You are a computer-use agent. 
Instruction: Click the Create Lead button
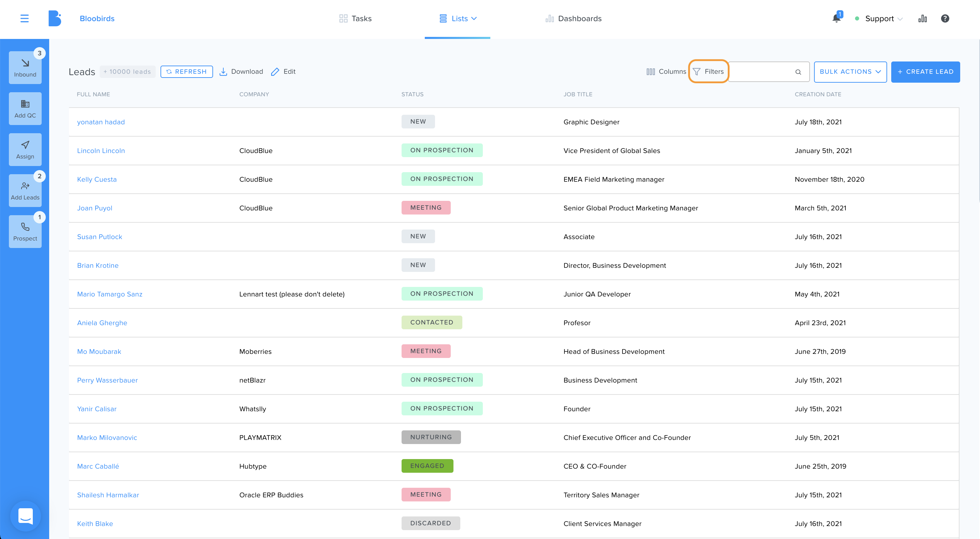pos(925,72)
